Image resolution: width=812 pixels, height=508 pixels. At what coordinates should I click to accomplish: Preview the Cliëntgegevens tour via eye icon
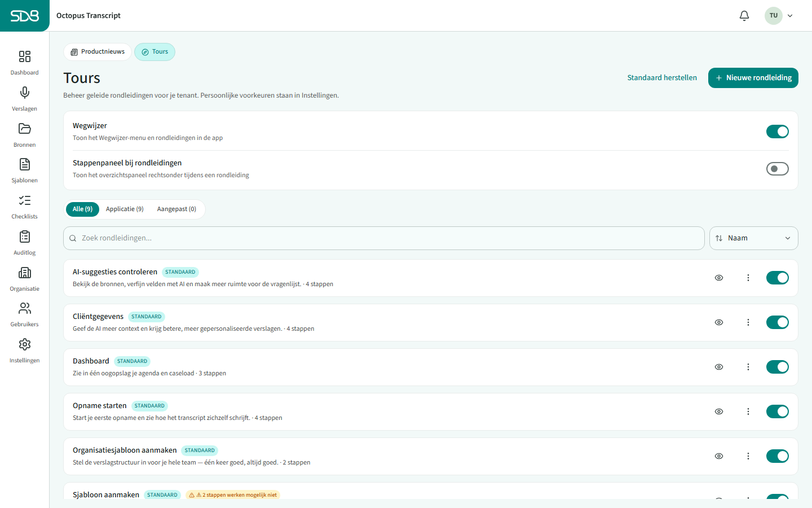[x=719, y=322]
